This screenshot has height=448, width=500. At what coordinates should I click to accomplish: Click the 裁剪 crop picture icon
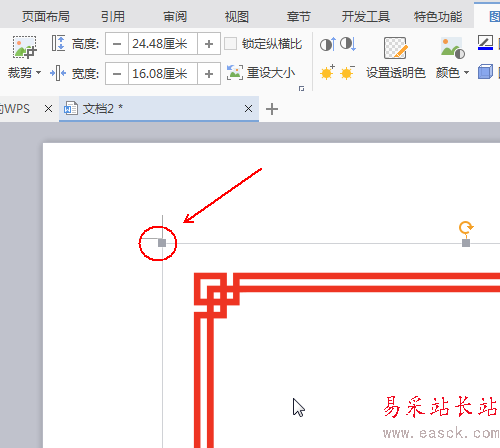[x=24, y=47]
